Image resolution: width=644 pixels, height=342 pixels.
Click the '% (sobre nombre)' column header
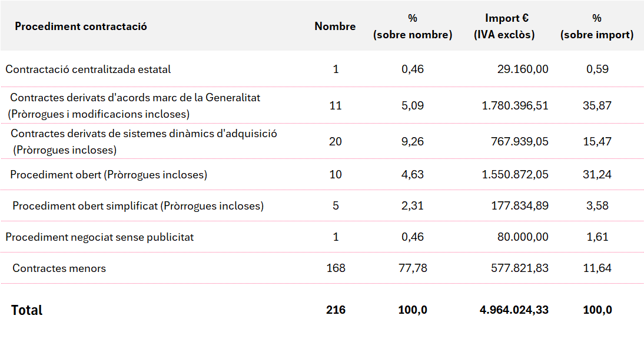(413, 26)
